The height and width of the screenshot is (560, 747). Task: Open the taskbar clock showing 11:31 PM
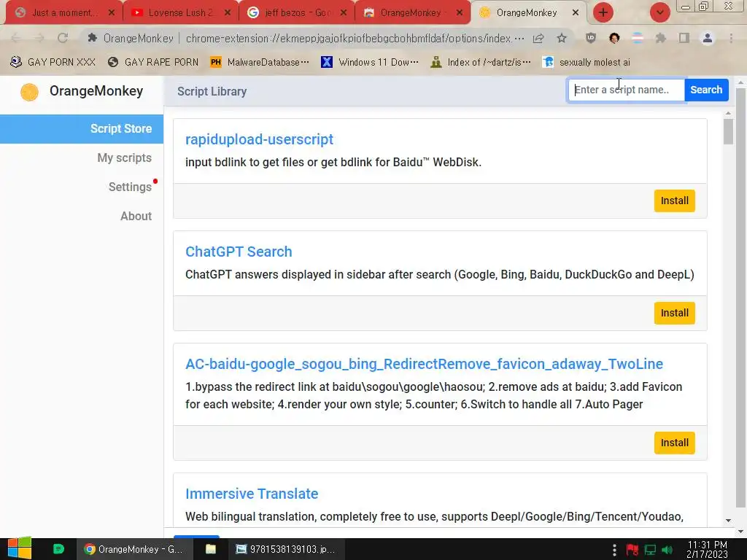(707, 550)
